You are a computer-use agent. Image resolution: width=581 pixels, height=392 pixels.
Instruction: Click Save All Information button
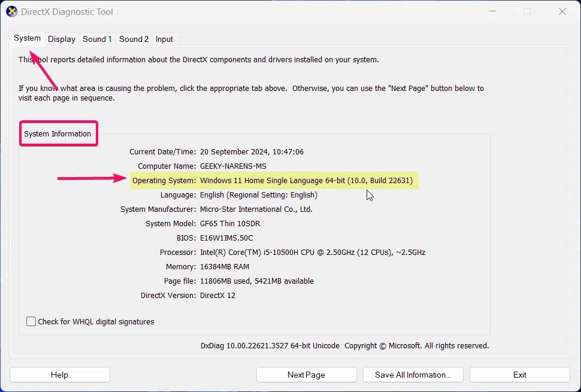click(x=413, y=375)
